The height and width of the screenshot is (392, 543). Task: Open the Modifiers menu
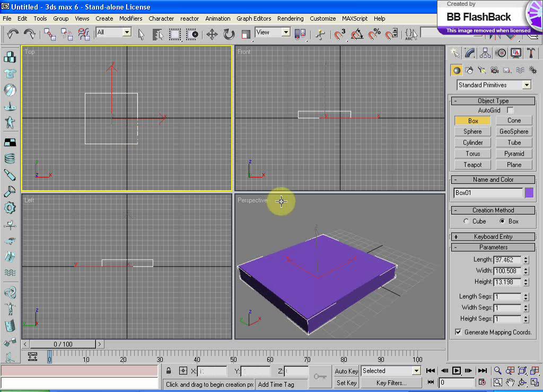[130, 19]
